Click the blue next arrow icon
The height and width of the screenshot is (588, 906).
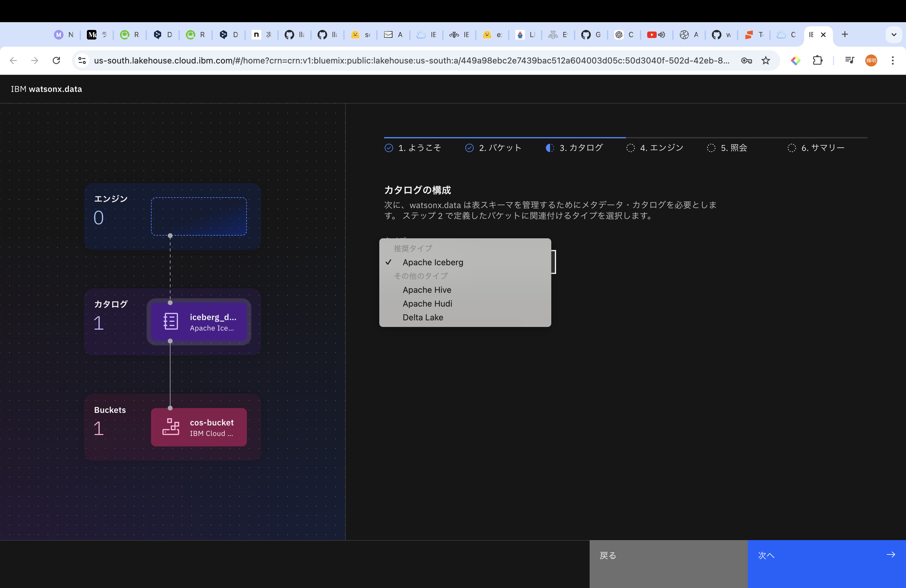pyautogui.click(x=891, y=554)
